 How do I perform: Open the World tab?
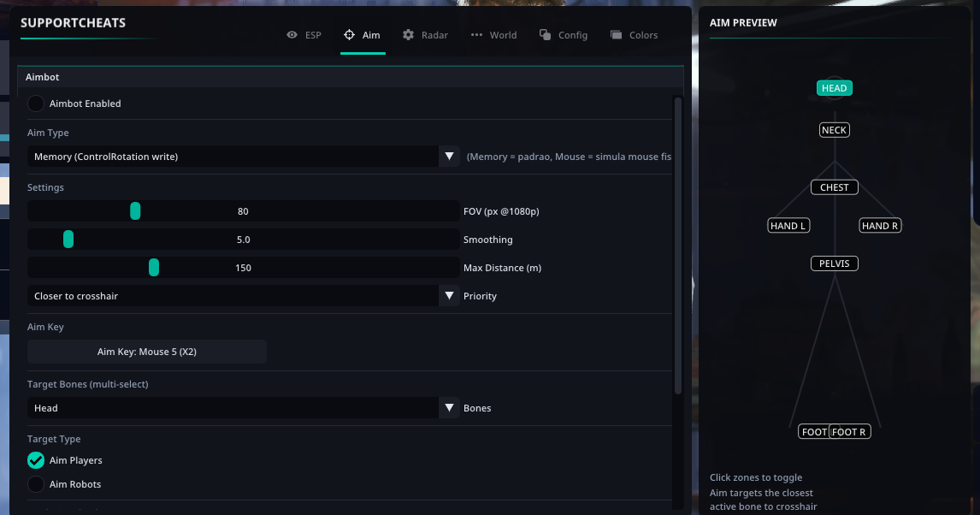click(x=493, y=35)
